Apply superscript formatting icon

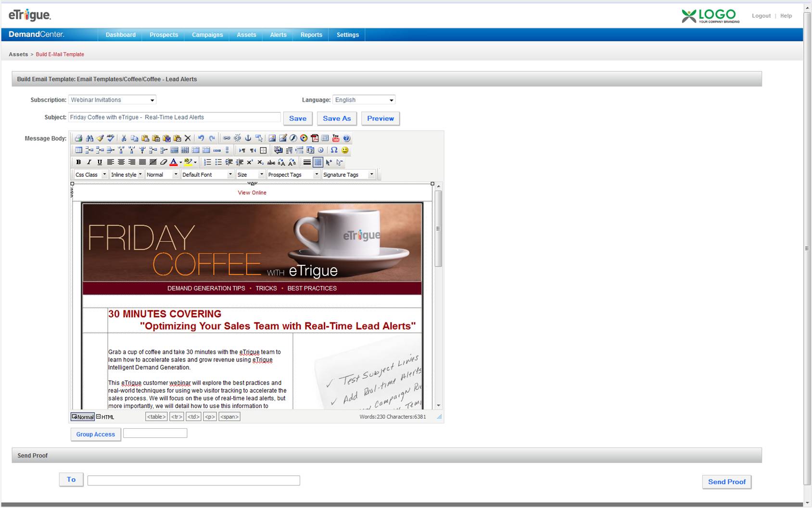click(250, 162)
